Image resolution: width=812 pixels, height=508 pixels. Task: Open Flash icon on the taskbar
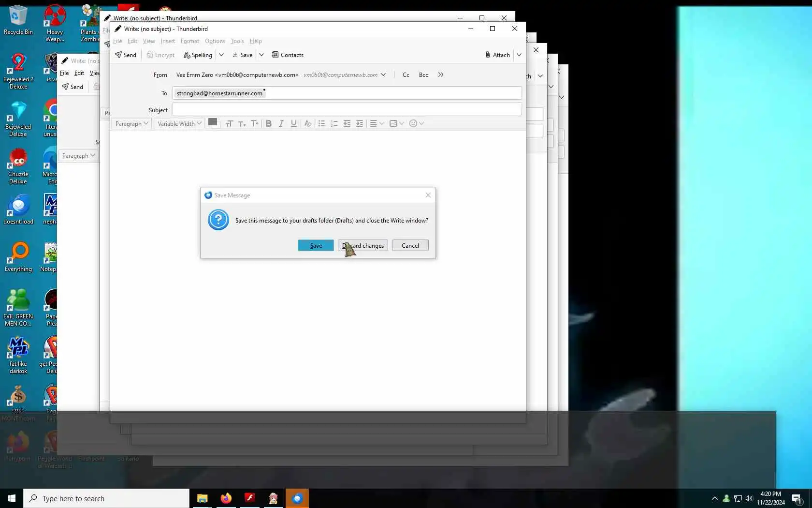pos(249,498)
